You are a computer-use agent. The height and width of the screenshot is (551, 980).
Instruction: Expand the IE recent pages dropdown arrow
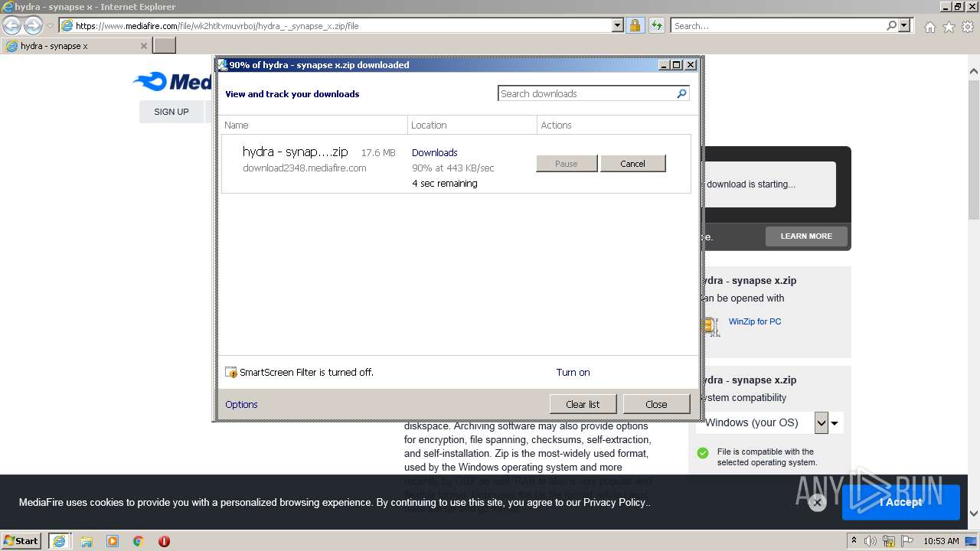click(50, 26)
